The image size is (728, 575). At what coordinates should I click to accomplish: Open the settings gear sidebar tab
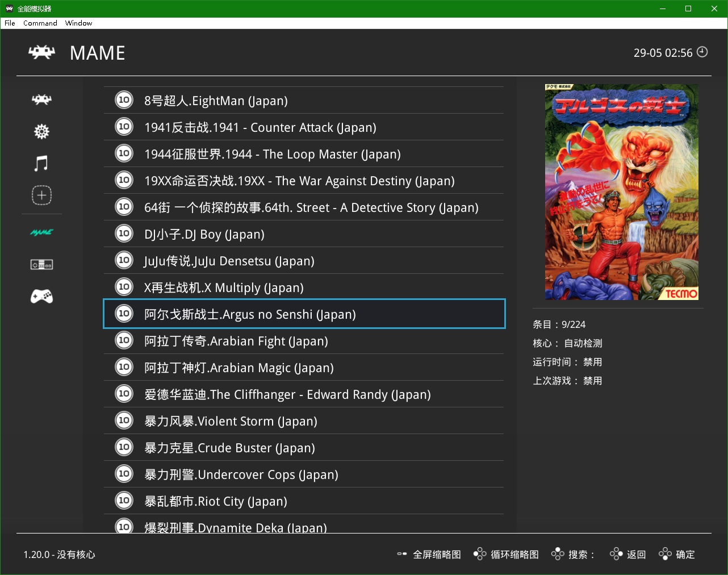point(41,132)
